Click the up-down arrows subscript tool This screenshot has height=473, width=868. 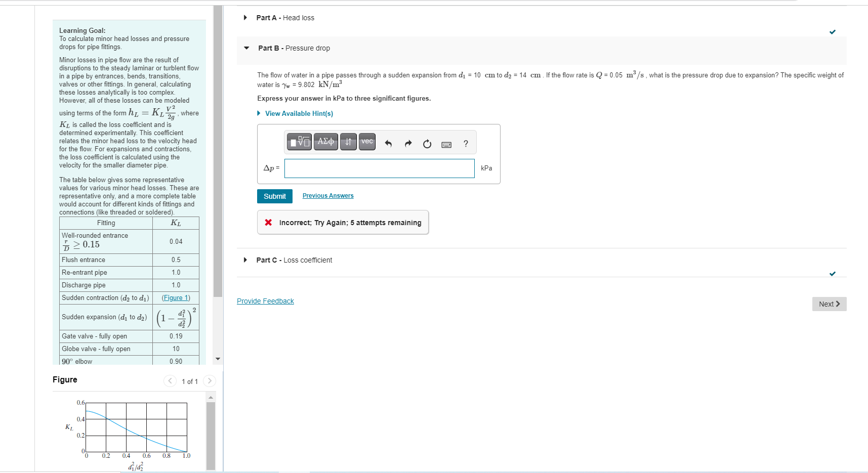348,142
